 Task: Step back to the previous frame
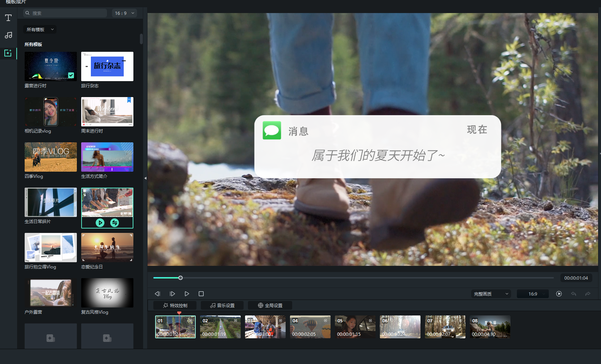157,294
